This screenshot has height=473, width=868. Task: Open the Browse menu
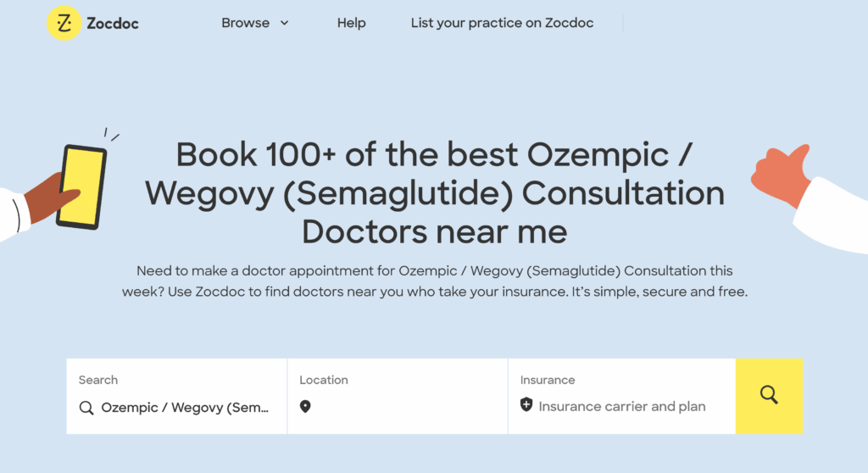click(254, 23)
